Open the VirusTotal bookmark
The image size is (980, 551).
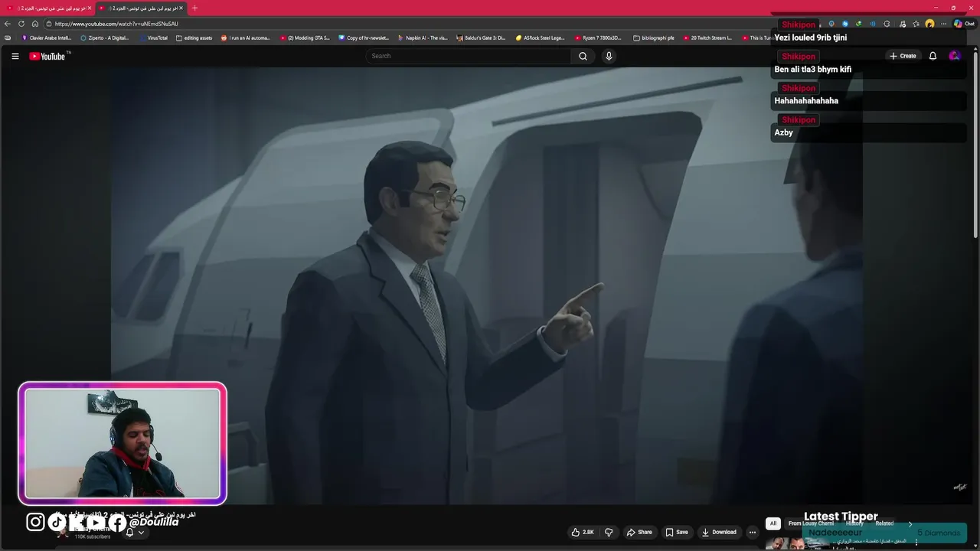153,37
